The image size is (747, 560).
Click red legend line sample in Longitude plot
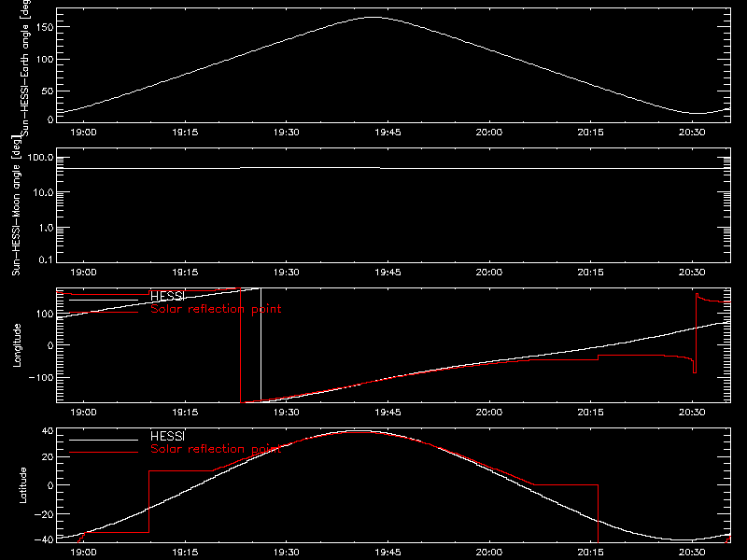[104, 313]
